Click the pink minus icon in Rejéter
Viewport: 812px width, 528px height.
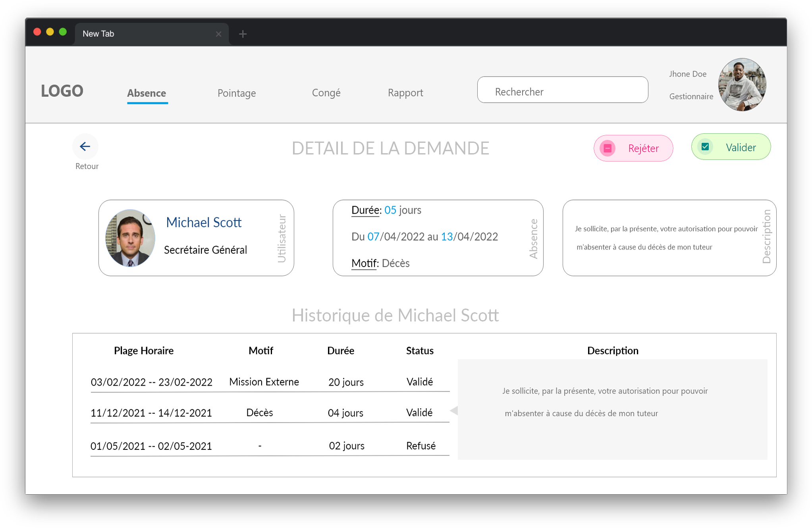608,148
